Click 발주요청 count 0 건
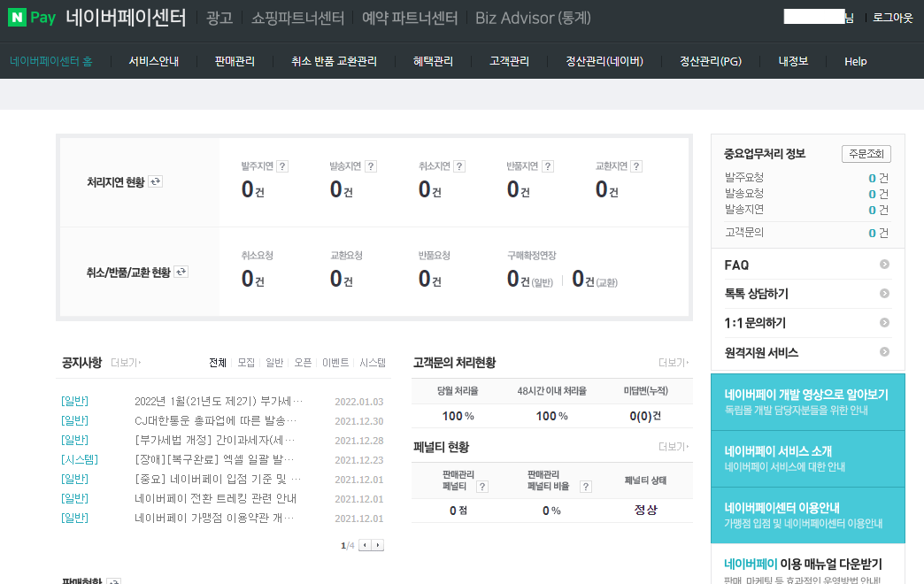This screenshot has width=924, height=584. pos(878,178)
